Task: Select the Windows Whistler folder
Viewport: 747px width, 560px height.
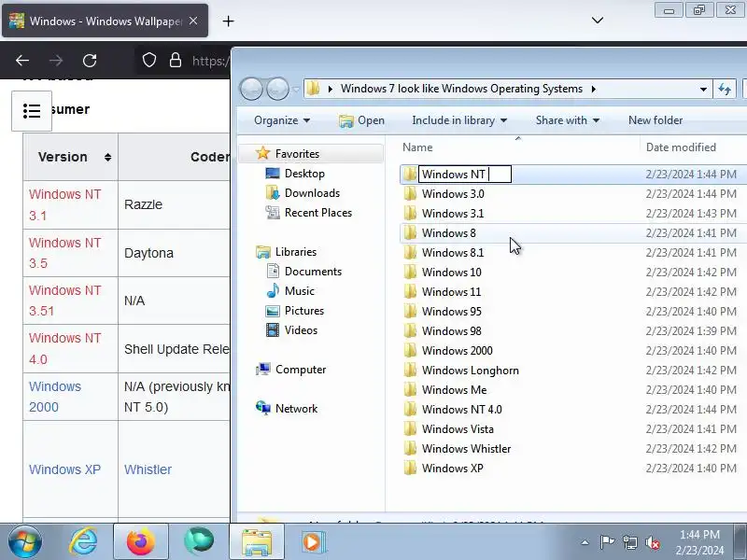Action: click(x=466, y=449)
